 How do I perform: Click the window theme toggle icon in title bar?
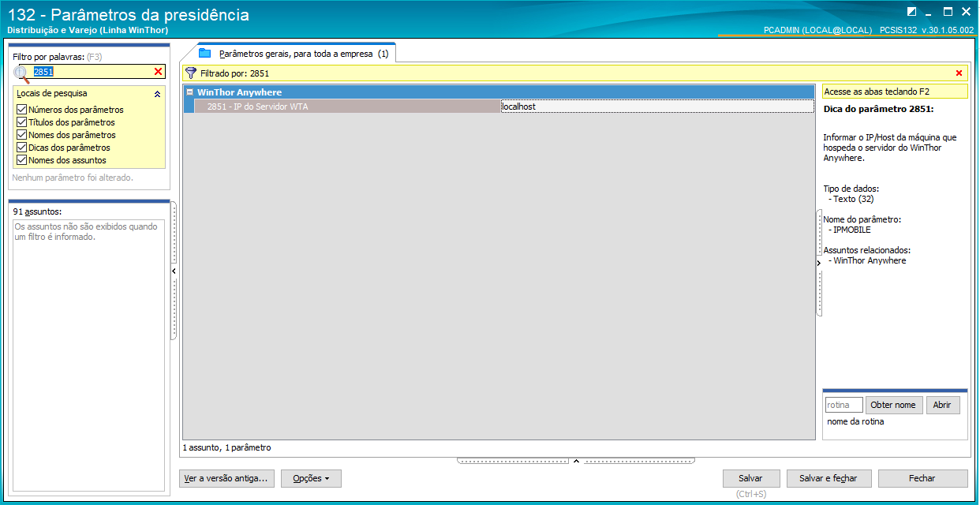(x=911, y=11)
